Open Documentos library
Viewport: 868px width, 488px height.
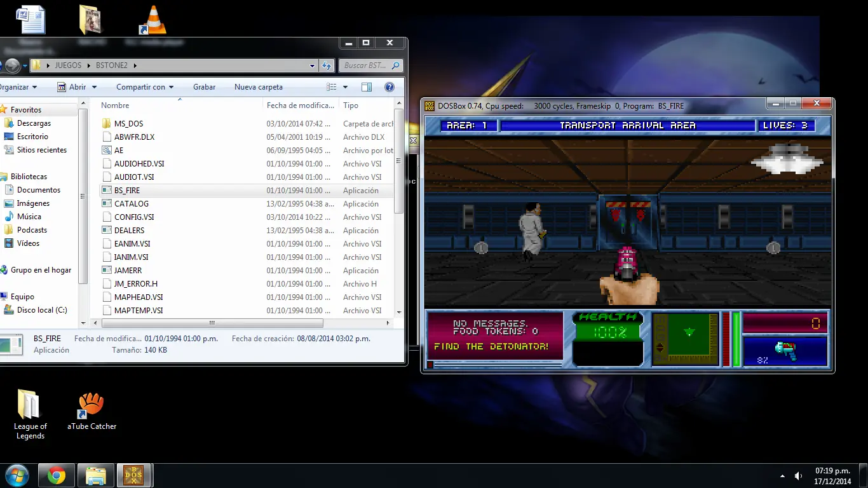pos(39,190)
